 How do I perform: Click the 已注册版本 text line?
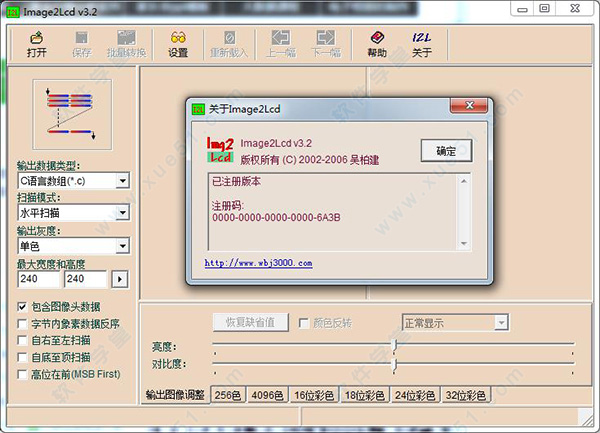coord(236,181)
